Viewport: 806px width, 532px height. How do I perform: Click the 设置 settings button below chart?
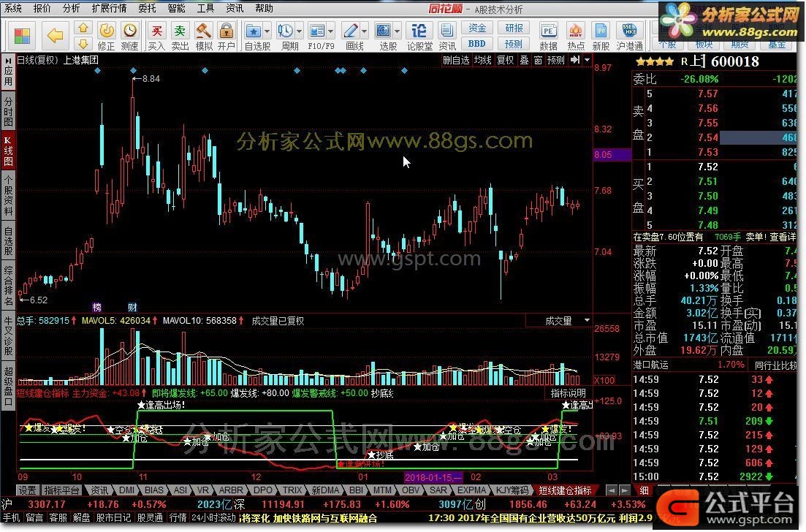(27, 490)
